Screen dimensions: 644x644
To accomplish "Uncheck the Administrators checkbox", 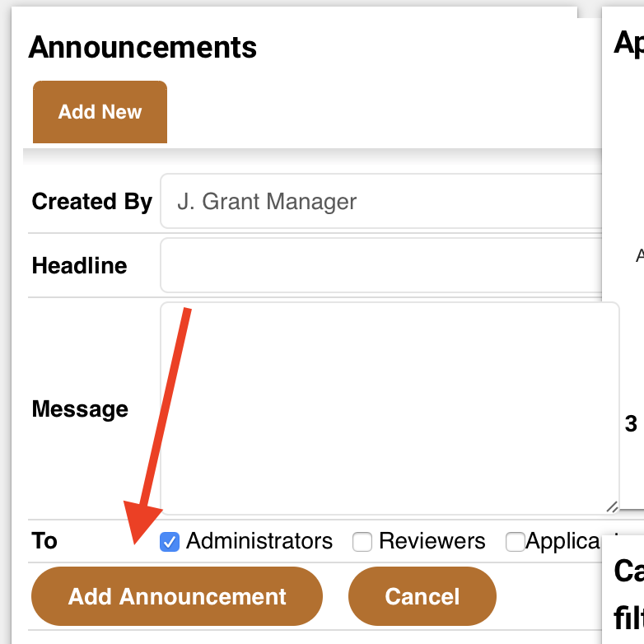I will 169,541.
